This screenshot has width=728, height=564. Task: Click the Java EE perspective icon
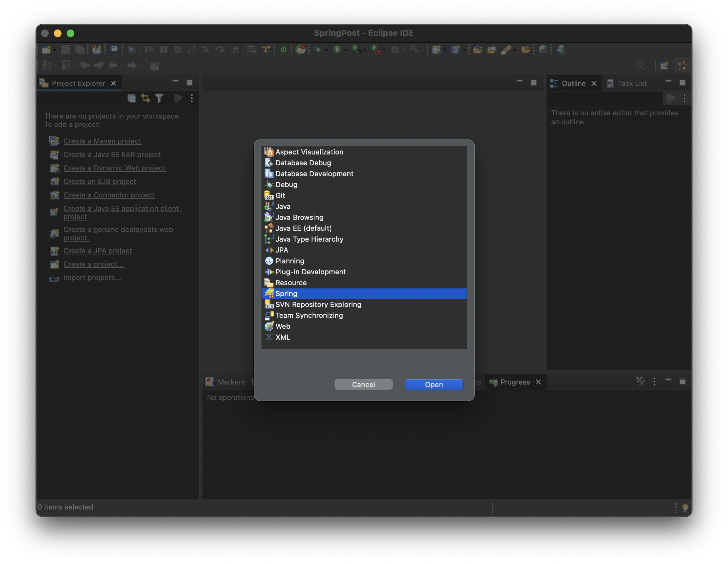click(682, 65)
